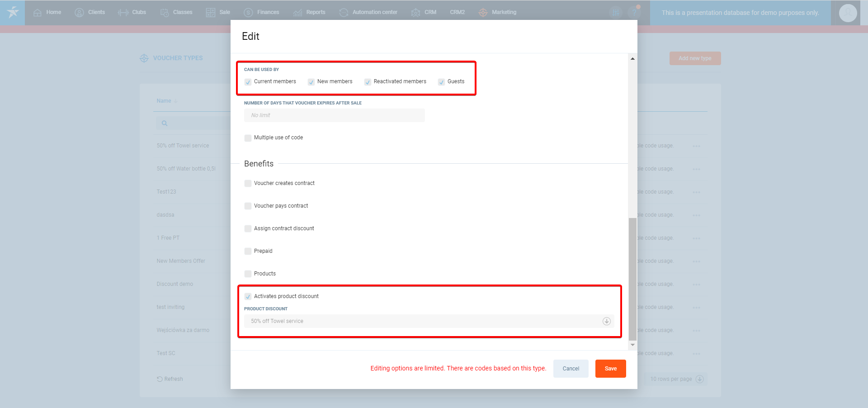Cancel the Edit dialog
This screenshot has width=868, height=408.
571,369
